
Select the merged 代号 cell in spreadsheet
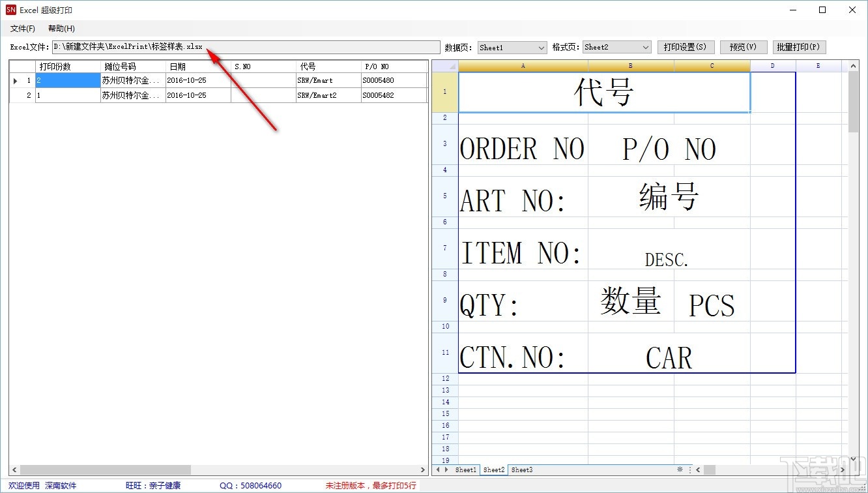(604, 92)
